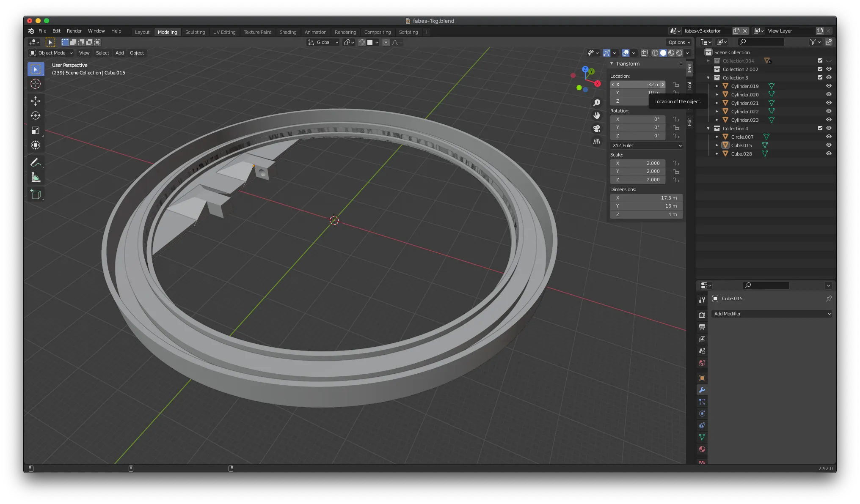Viewport: 860px width, 504px height.
Task: Select the Scale tool
Action: (36, 130)
